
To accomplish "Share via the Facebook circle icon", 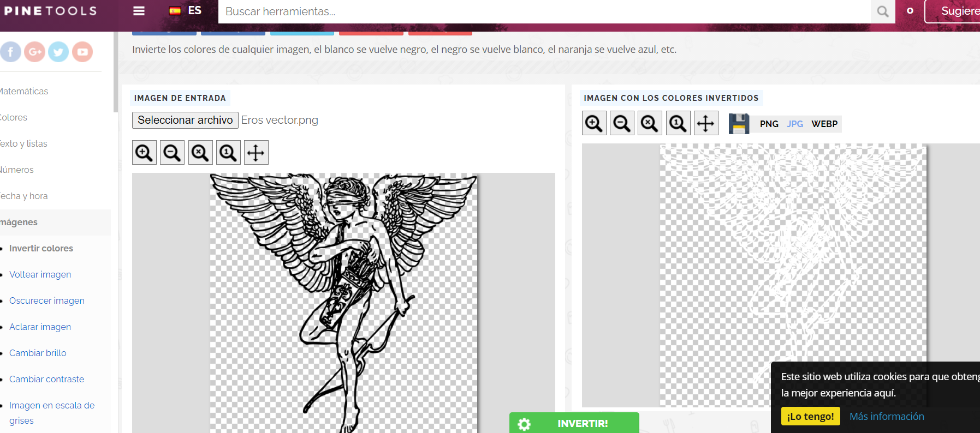I will tap(10, 52).
